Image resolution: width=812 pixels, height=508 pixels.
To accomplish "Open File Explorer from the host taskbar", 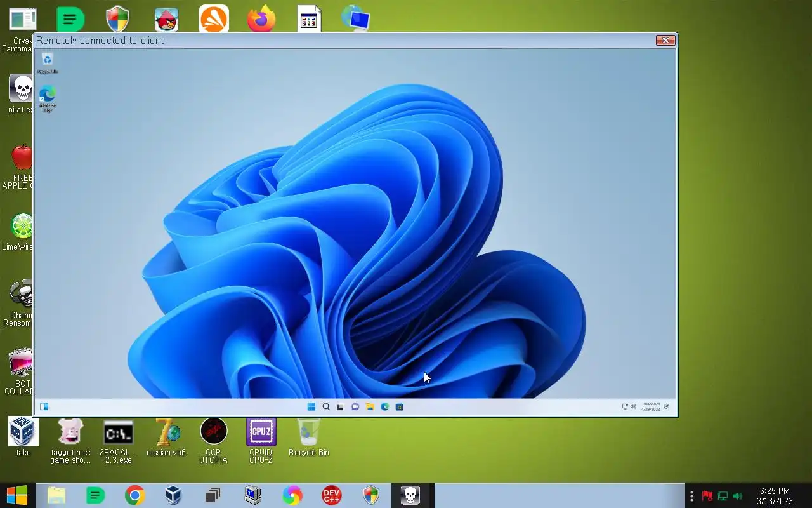I will (56, 495).
